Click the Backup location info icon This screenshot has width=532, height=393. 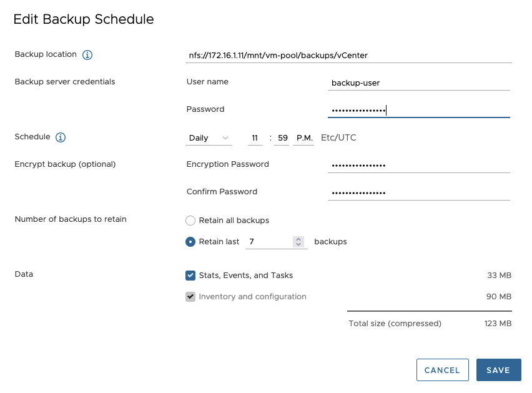[87, 55]
